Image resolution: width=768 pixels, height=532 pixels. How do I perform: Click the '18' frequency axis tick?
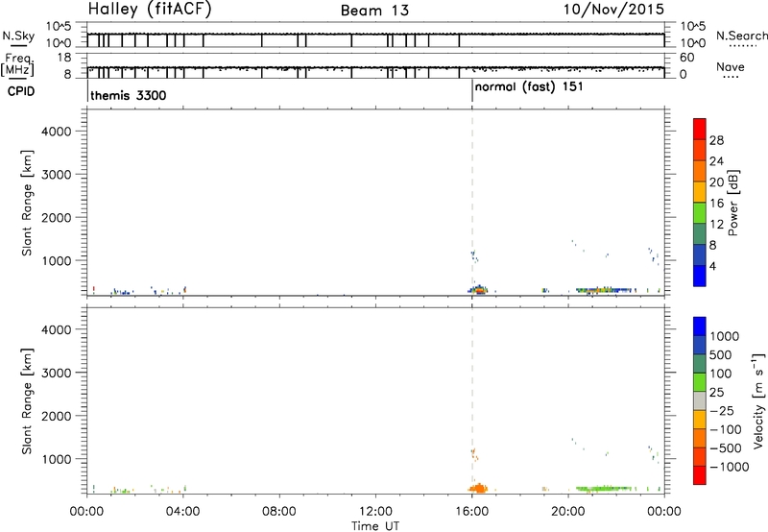click(x=64, y=58)
